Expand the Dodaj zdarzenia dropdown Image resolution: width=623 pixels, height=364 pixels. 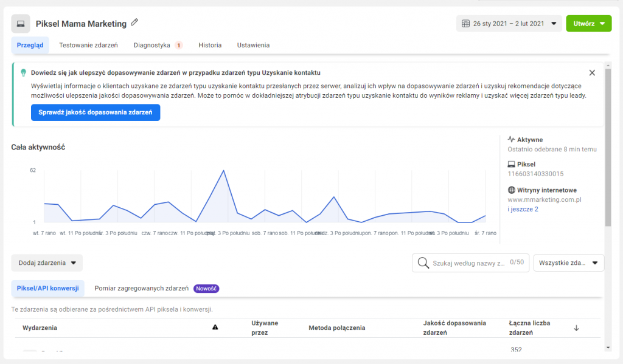click(x=47, y=263)
